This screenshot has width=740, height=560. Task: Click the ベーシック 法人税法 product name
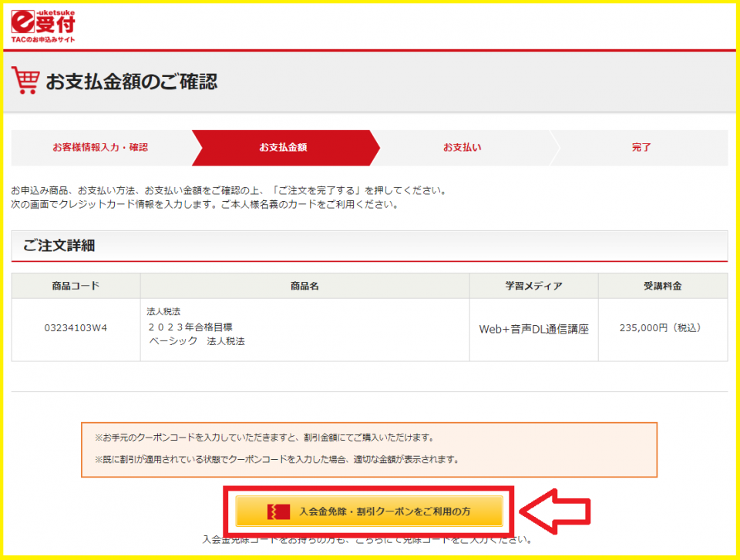(197, 341)
